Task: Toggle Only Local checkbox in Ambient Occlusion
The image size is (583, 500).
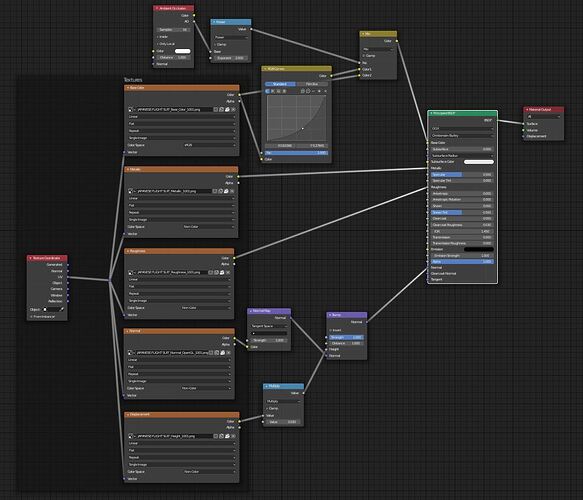Action: click(158, 44)
